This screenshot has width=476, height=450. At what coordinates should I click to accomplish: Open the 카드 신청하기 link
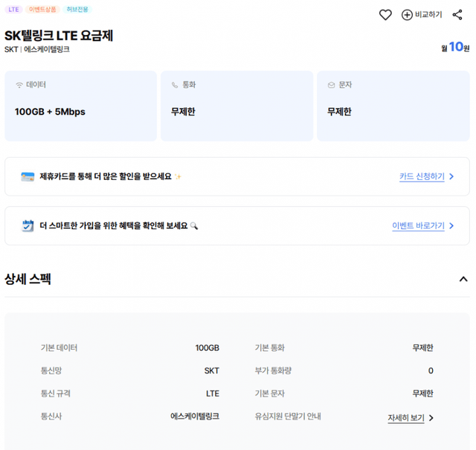421,177
